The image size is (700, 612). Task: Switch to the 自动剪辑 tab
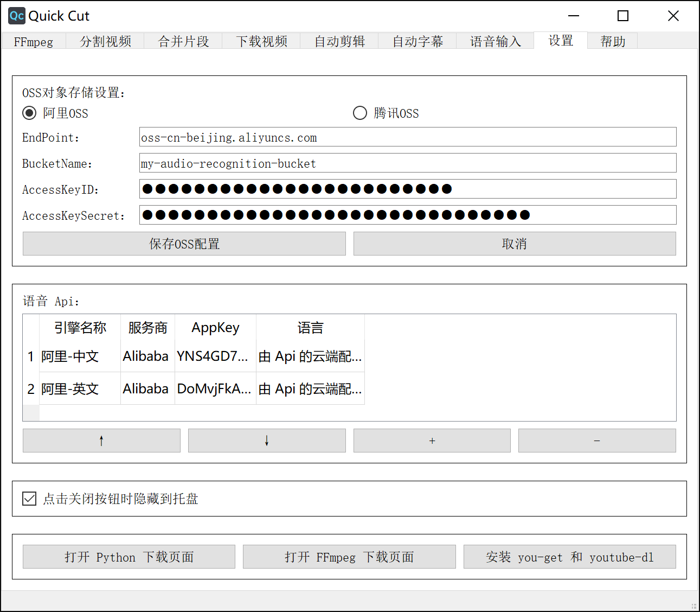coord(339,41)
